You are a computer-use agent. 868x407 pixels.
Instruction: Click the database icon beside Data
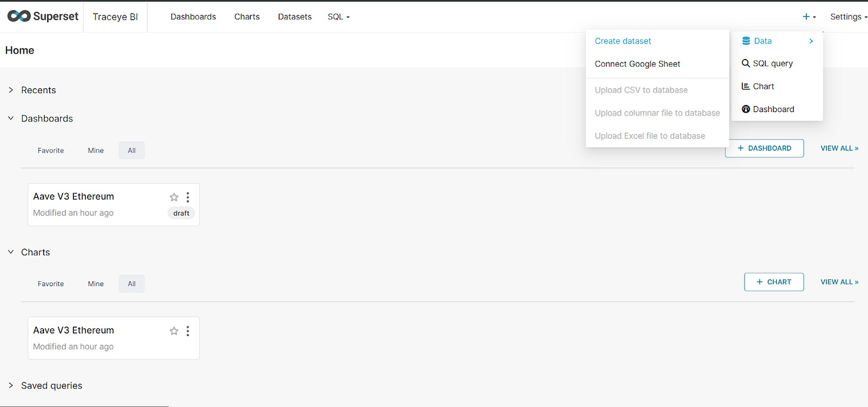click(x=746, y=41)
